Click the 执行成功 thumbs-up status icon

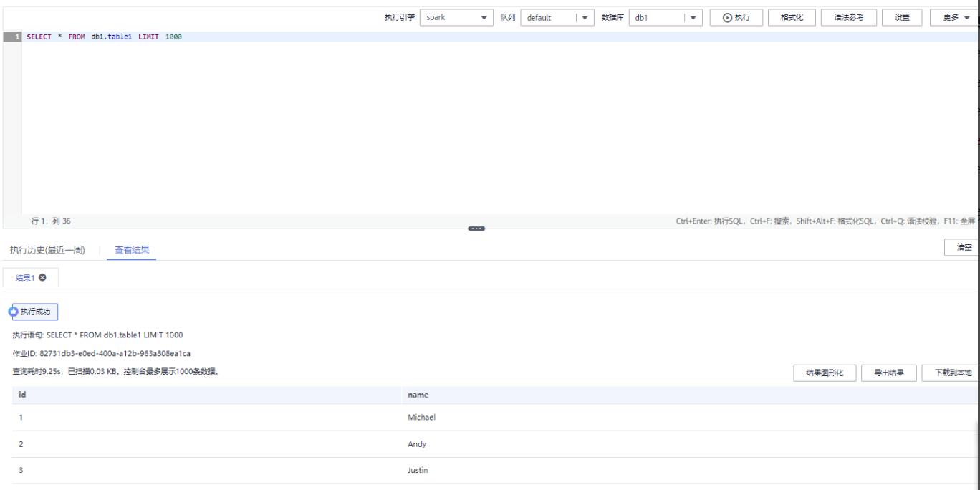[x=13, y=312]
